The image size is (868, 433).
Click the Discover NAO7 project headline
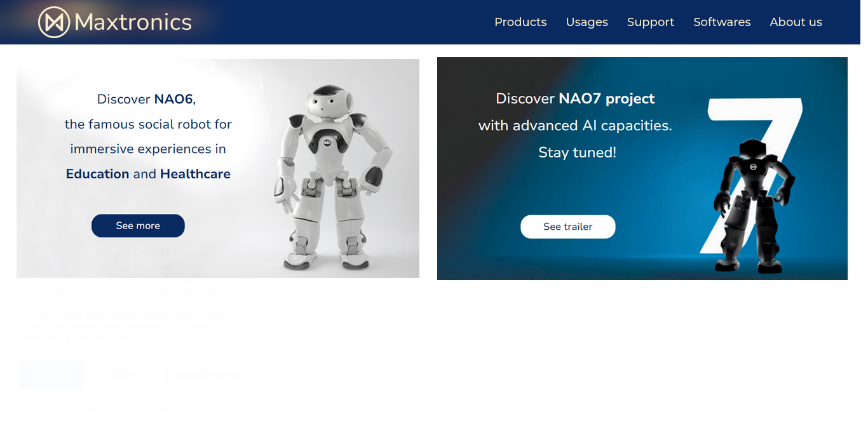tap(575, 98)
